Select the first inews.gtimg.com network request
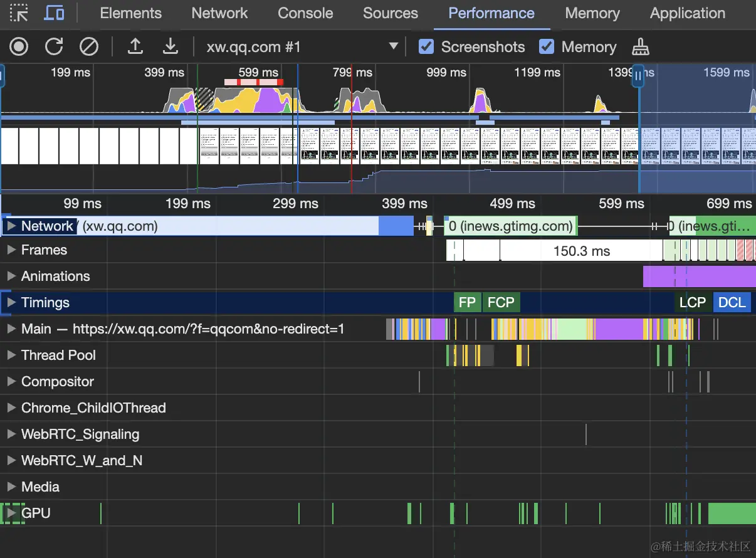 pos(511,226)
